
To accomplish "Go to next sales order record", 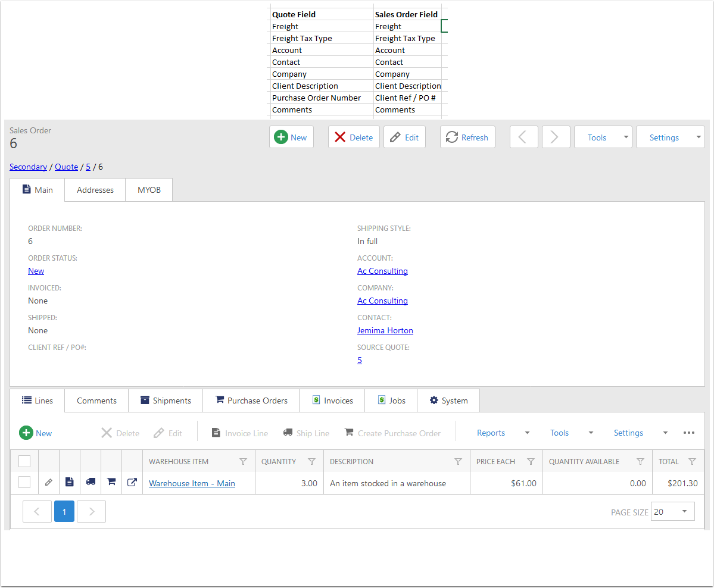I will tap(556, 137).
